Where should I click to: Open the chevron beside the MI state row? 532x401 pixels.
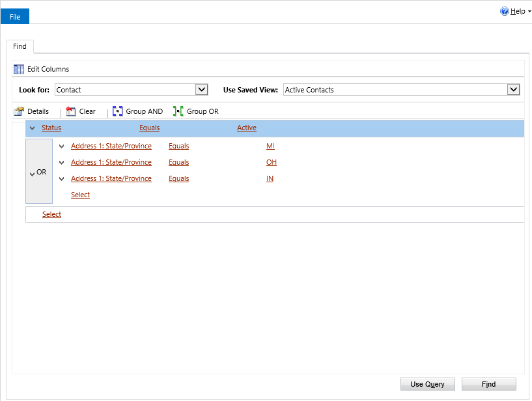pos(61,146)
